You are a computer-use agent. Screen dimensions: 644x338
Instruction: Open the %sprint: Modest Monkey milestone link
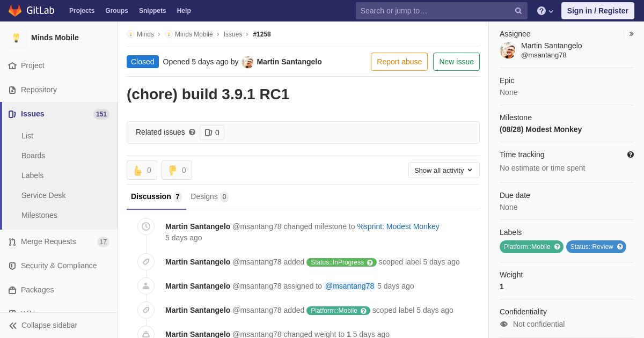[398, 226]
